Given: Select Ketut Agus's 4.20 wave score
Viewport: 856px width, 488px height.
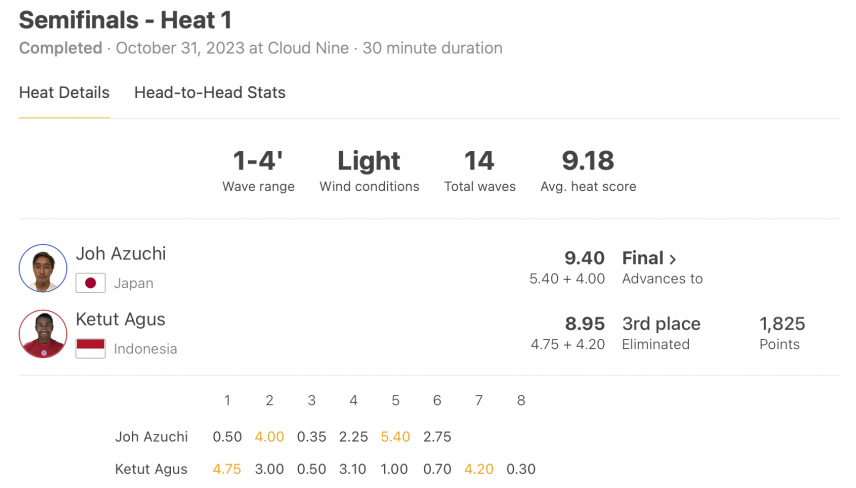Looking at the screenshot, I should click(x=479, y=469).
